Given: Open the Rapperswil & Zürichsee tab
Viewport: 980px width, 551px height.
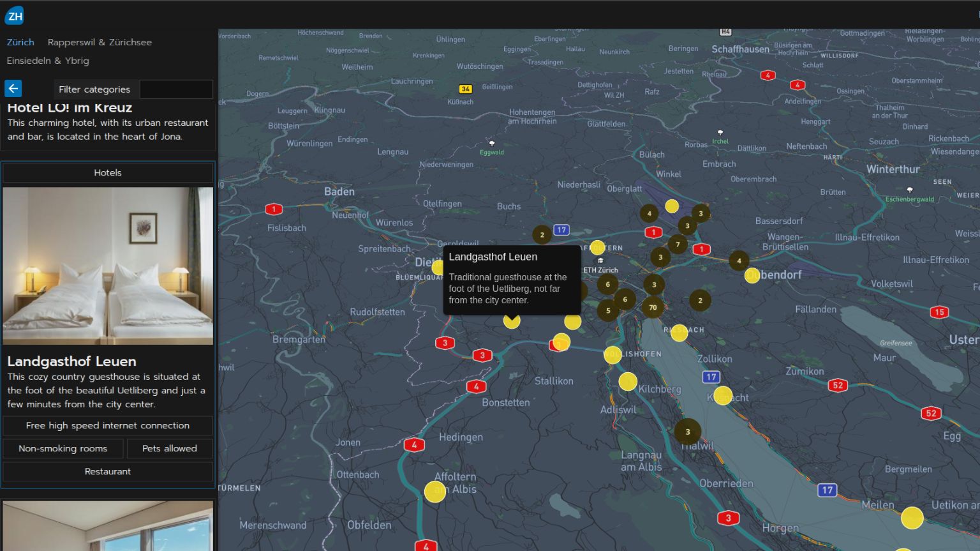Looking at the screenshot, I should [x=100, y=42].
